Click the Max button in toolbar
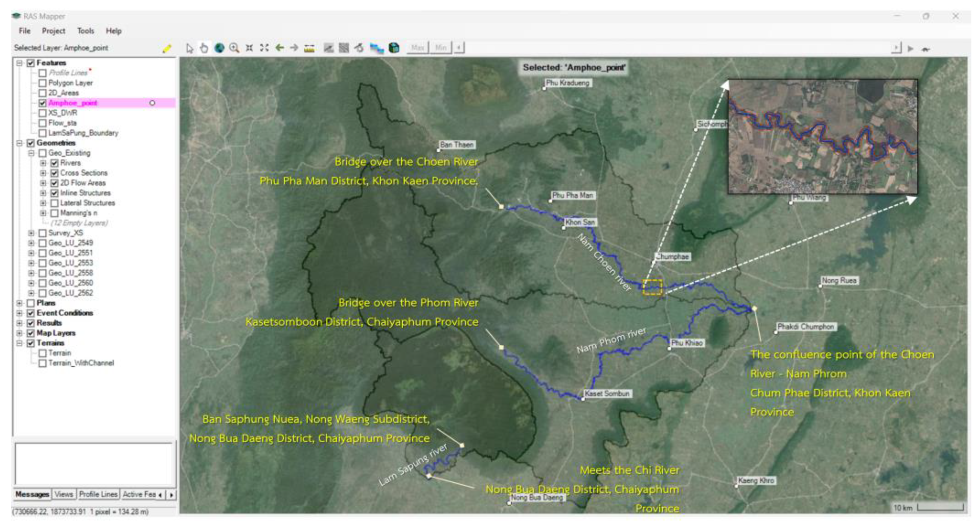Screen dimensions: 980x528 (417, 48)
